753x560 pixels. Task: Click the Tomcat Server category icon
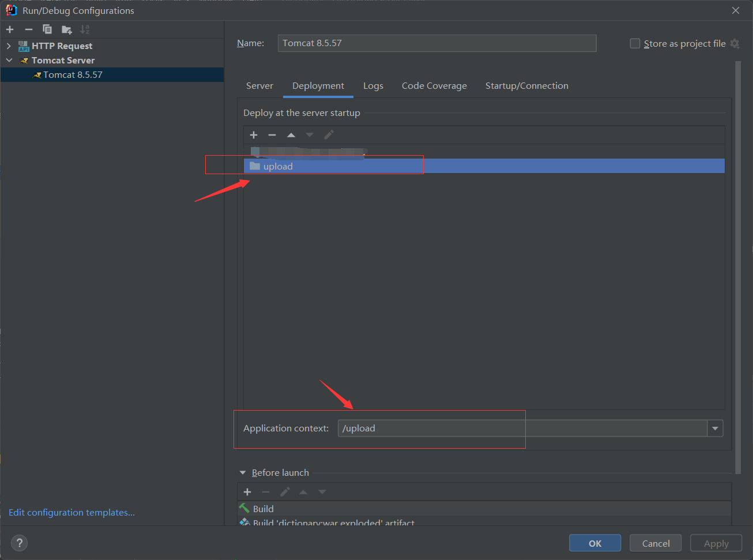(24, 61)
